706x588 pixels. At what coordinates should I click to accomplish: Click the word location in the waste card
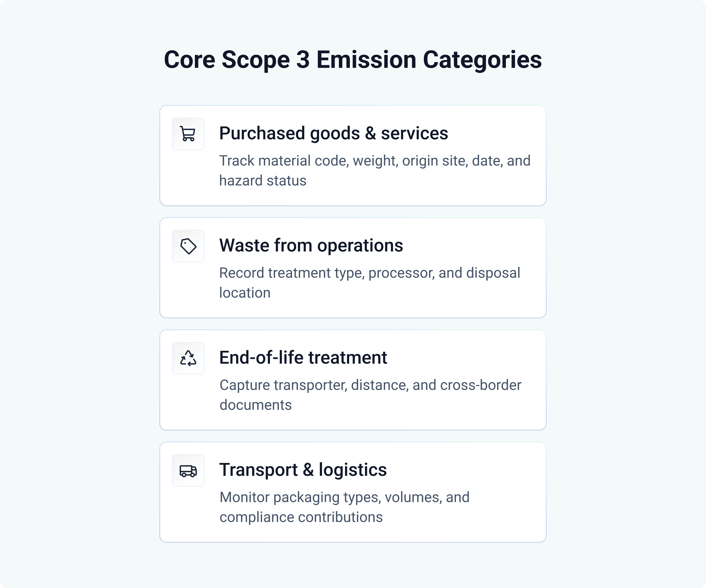click(244, 293)
